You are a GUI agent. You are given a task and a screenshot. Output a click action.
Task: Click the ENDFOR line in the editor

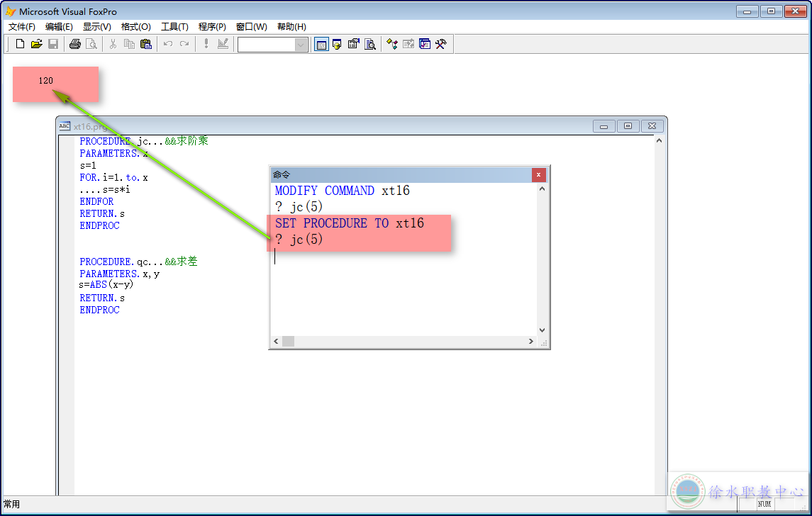pos(97,201)
